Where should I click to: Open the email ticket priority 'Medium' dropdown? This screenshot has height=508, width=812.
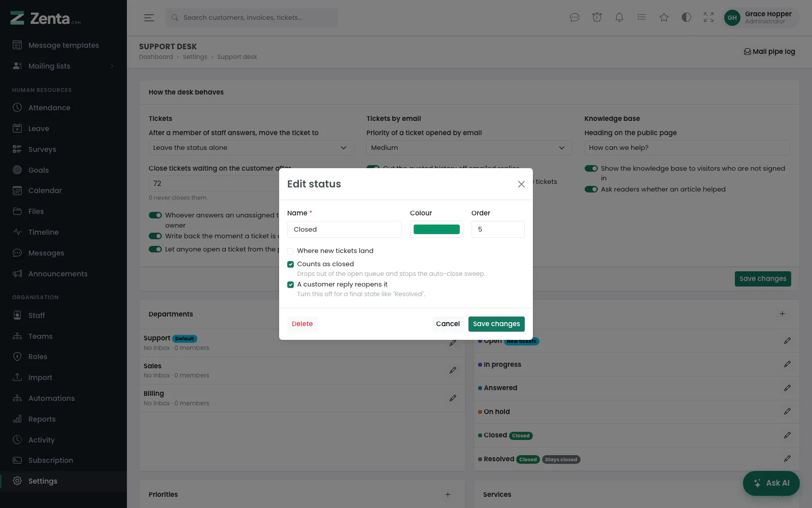[469, 148]
